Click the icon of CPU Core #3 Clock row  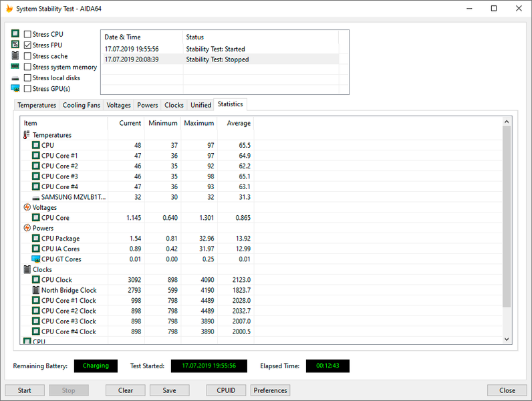(x=36, y=321)
